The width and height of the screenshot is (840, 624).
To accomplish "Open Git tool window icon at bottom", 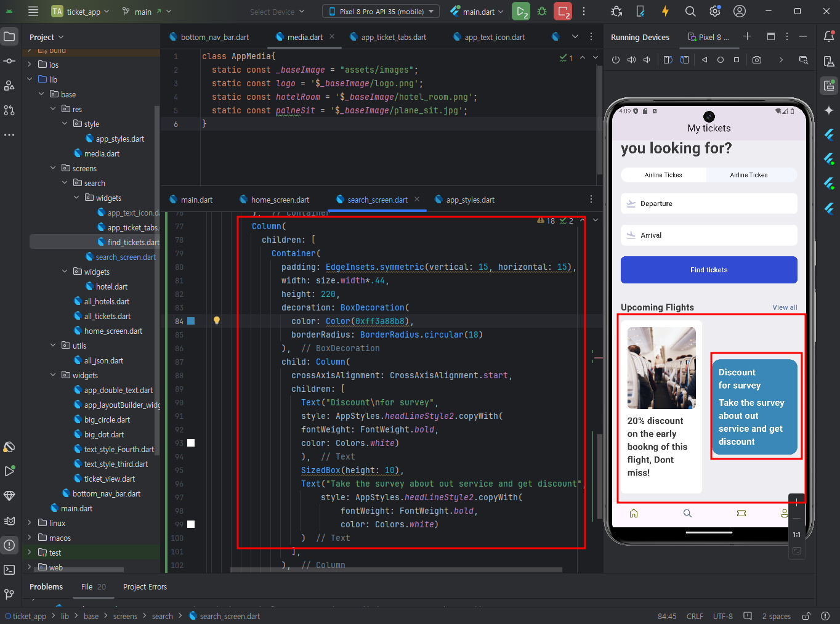I will pyautogui.click(x=9, y=594).
